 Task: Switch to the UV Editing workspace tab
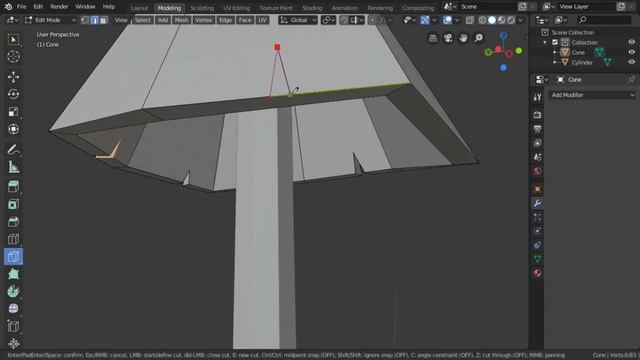coord(236,8)
